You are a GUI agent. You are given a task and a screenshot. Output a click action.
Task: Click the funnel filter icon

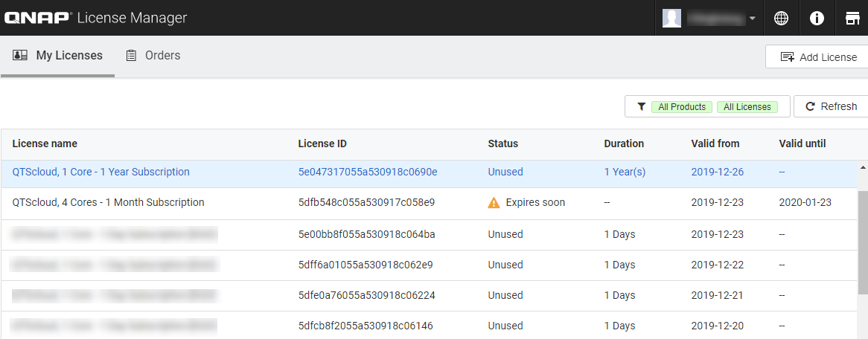[641, 107]
